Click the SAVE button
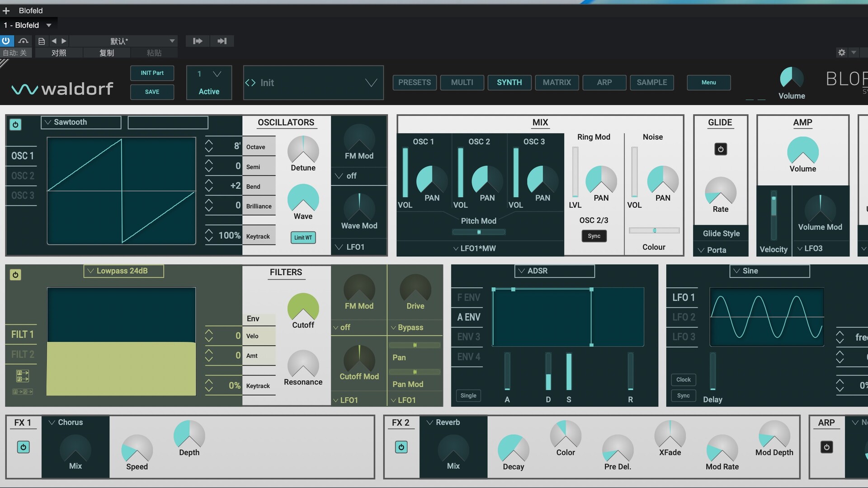The height and width of the screenshot is (488, 868). click(x=152, y=92)
